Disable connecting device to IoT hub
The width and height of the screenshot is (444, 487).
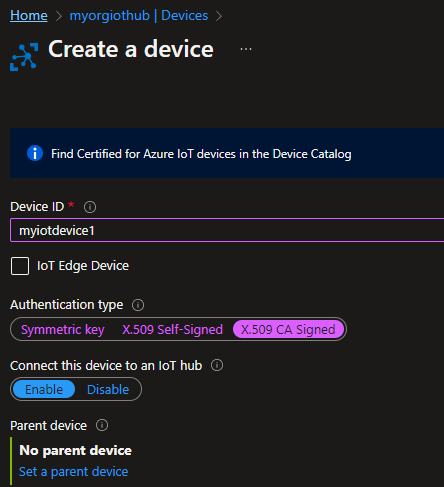pos(108,389)
